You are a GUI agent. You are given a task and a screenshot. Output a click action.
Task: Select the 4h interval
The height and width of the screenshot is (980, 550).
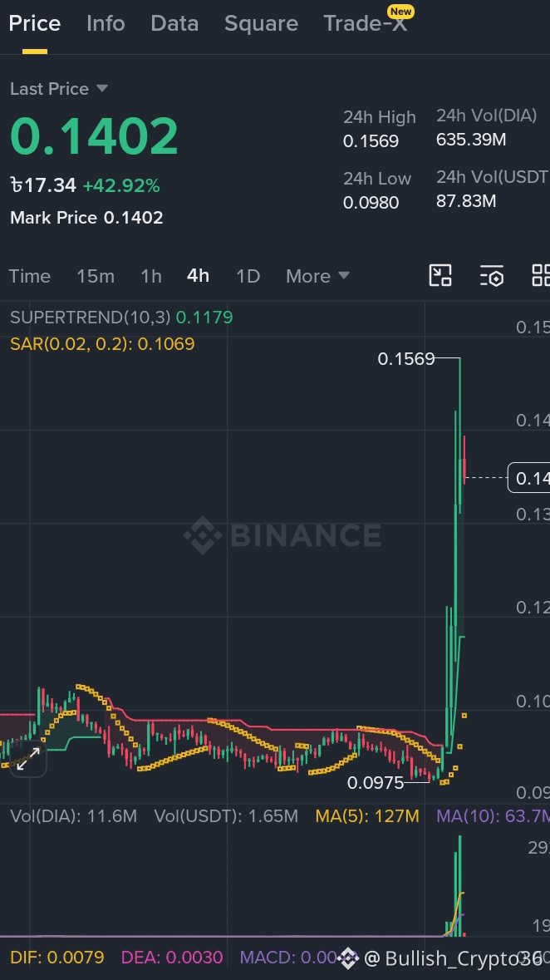click(198, 276)
